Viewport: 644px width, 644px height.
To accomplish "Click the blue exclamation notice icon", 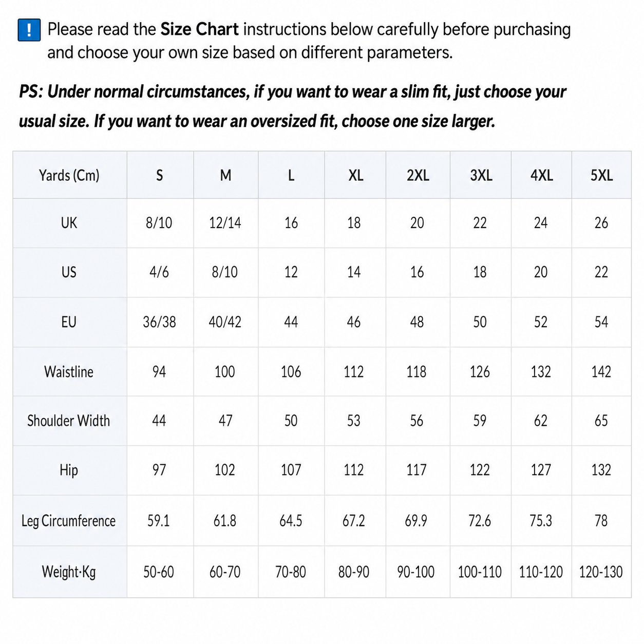I will (x=29, y=30).
